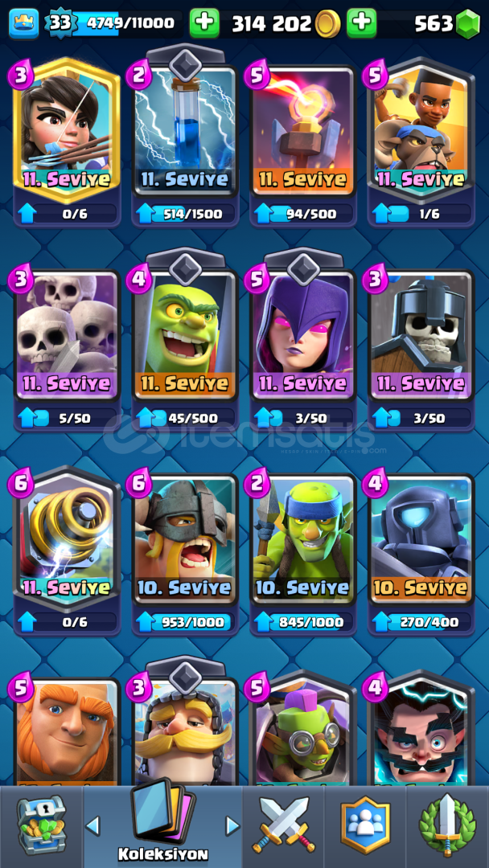This screenshot has height=868, width=489.
Task: Tap the gold coin icon
Action: coord(328,24)
